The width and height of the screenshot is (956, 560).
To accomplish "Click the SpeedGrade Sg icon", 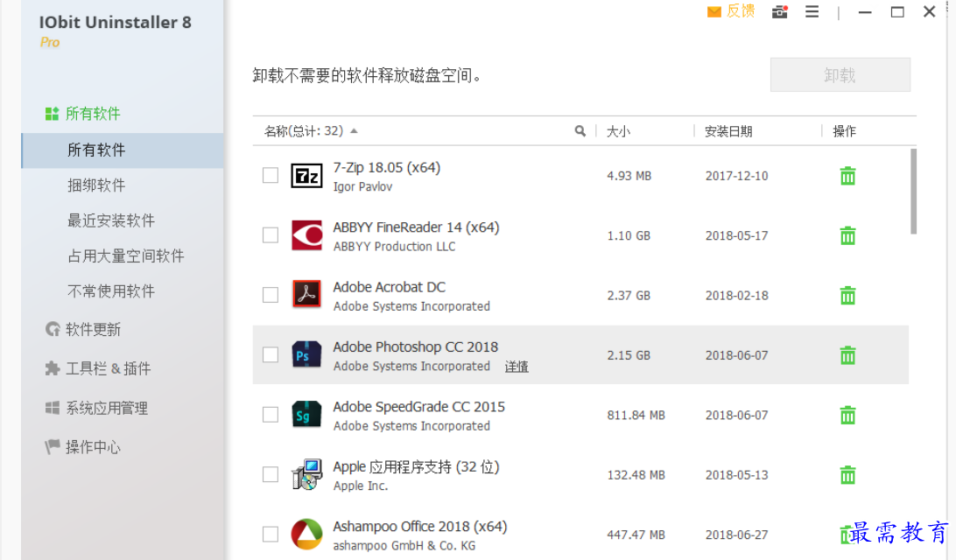I will tap(306, 415).
